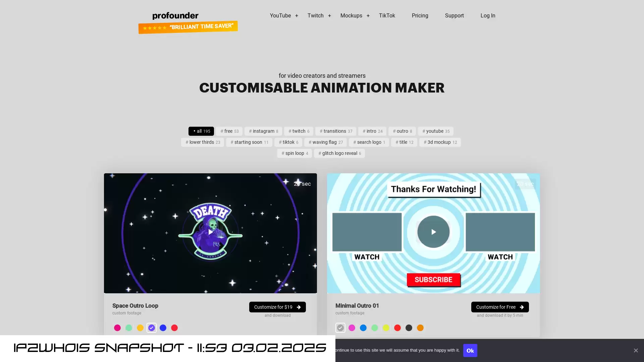Toggle the checkmark color swatch on Space Outro
Viewport: 644px width, 362px height.
[151, 327]
